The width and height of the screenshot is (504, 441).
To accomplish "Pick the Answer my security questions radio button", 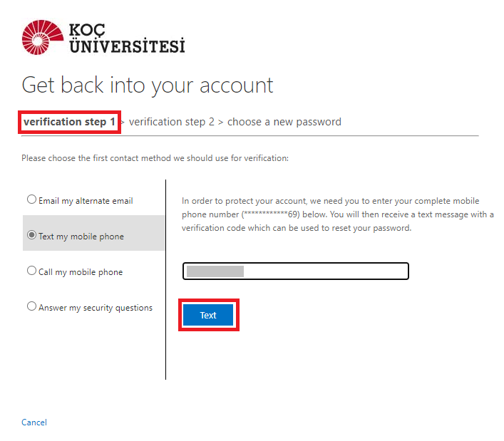I will [x=31, y=306].
